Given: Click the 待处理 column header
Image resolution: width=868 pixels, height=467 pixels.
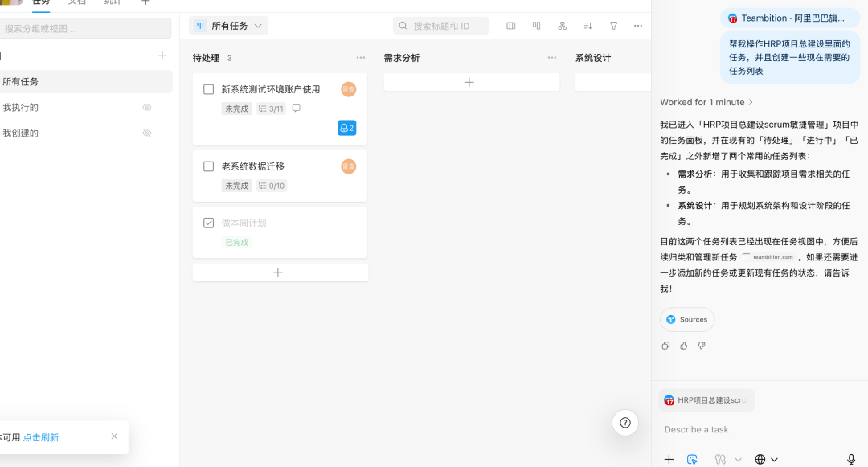Looking at the screenshot, I should coord(206,58).
